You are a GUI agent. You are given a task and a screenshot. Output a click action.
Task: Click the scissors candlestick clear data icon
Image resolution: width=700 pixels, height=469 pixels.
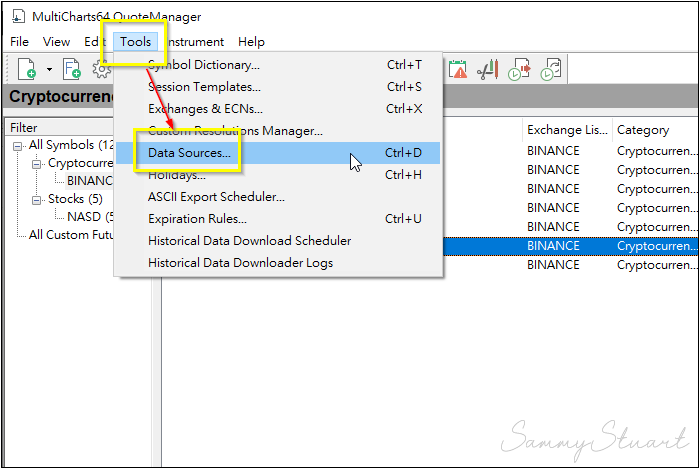coord(488,70)
